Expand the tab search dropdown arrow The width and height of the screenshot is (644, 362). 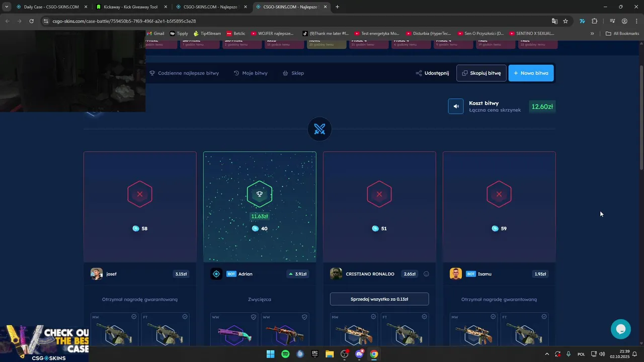pyautogui.click(x=7, y=7)
